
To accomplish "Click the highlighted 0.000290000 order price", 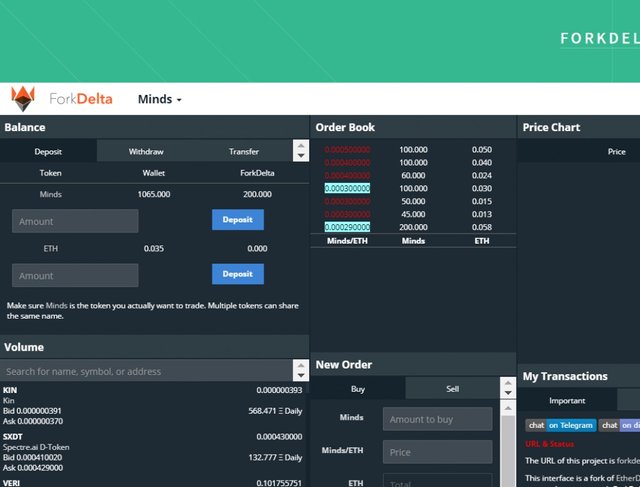I will click(347, 227).
